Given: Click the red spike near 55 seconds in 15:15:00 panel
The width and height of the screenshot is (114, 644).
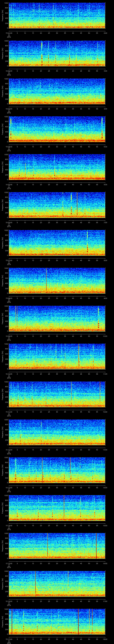Looking at the screenshot, I should 96,546.
